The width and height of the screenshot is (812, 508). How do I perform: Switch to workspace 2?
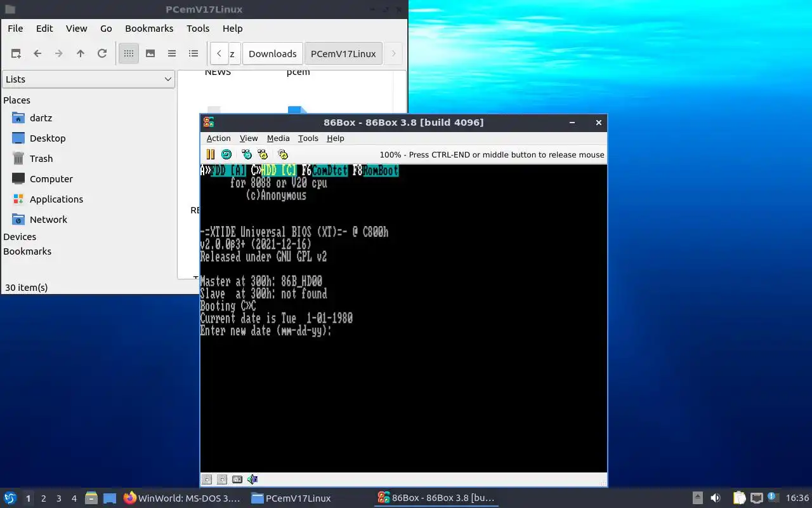(x=44, y=498)
